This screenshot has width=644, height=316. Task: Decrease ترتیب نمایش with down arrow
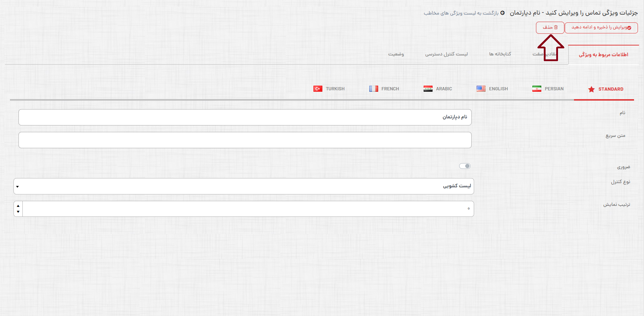[x=18, y=212]
